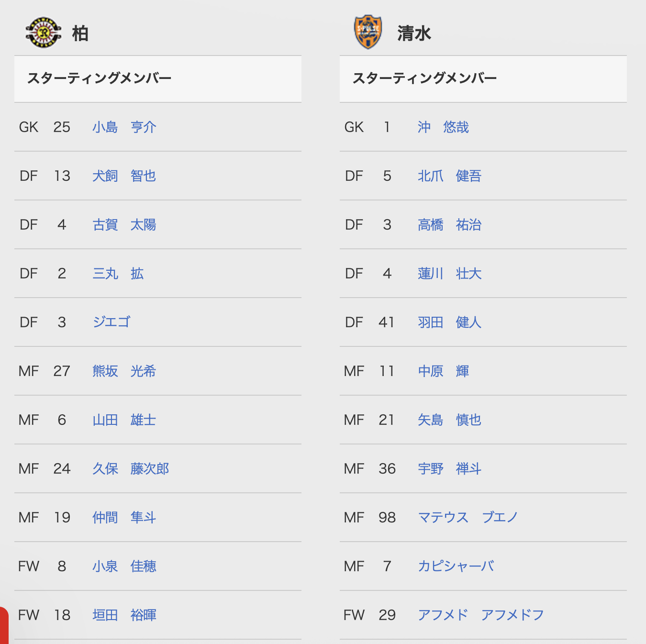Viewport: 646px width, 644px height.
Task: Click 中原 輝 midfielder link
Action: [443, 371]
